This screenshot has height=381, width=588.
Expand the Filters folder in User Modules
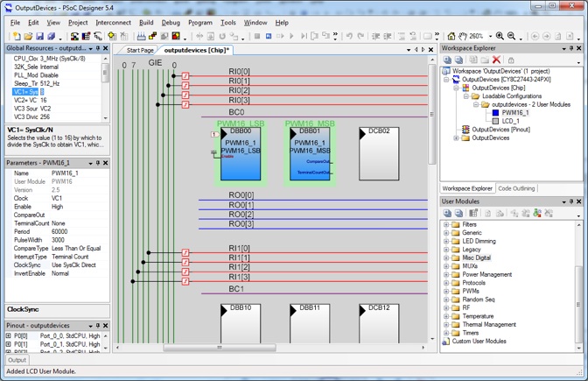pos(446,224)
